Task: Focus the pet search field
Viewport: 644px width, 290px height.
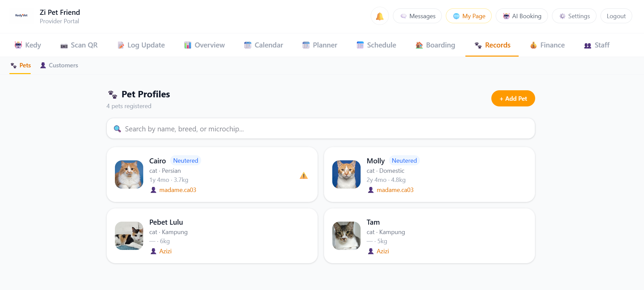Action: [321, 128]
